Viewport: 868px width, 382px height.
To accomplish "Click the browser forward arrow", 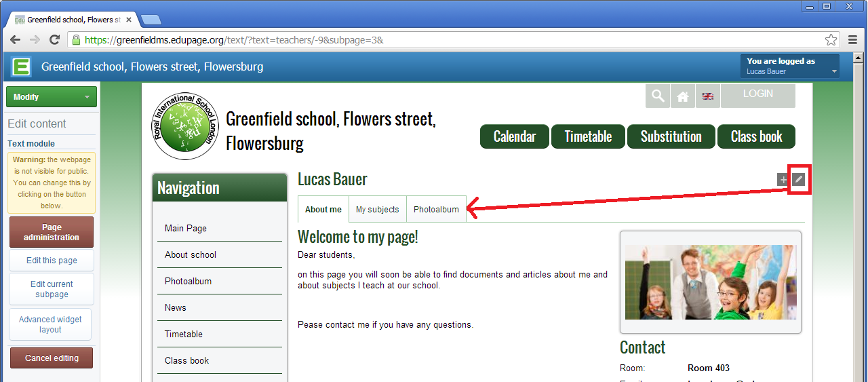I will 35,40.
